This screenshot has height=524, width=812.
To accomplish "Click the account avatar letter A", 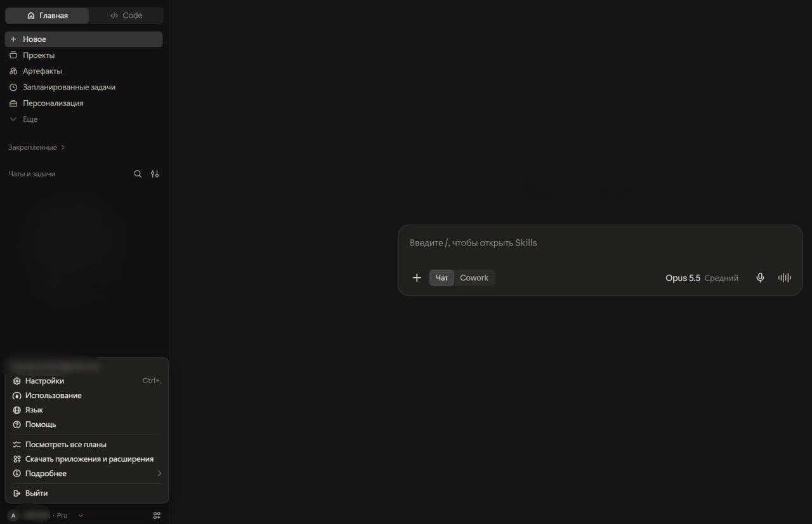I will pos(13,516).
